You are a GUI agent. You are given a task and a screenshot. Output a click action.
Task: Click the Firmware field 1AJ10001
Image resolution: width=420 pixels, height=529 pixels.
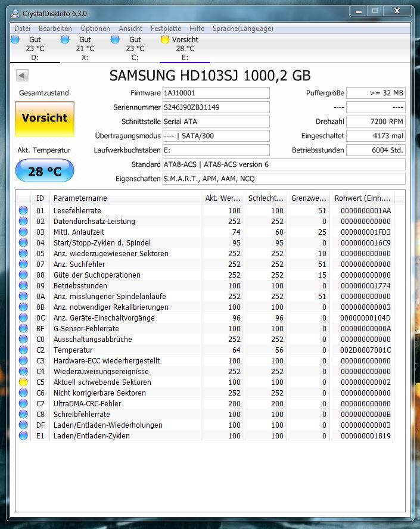coord(216,93)
